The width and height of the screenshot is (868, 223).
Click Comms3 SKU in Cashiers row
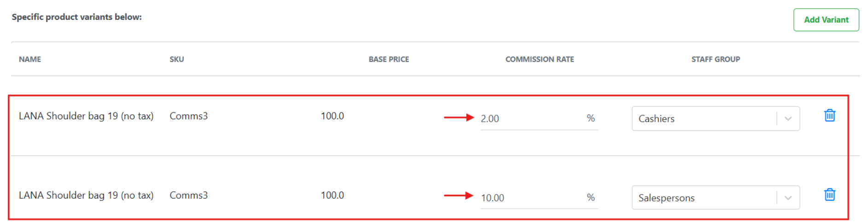pos(189,116)
